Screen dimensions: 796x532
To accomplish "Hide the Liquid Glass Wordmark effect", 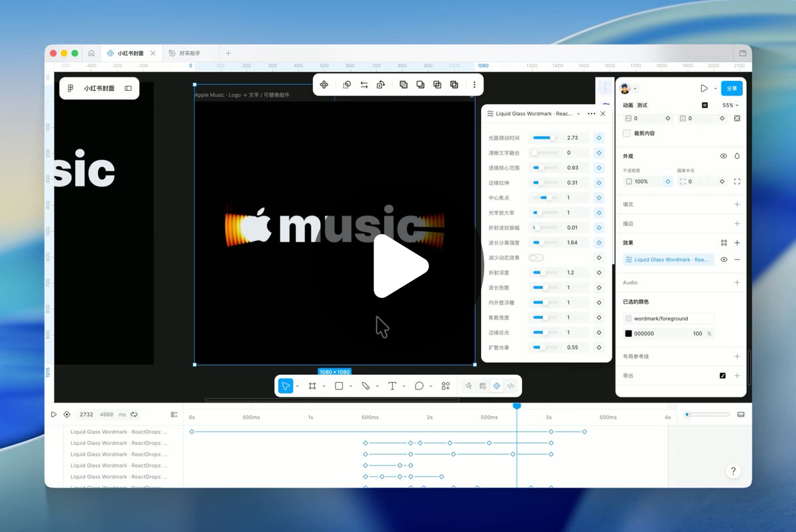I will pos(724,260).
